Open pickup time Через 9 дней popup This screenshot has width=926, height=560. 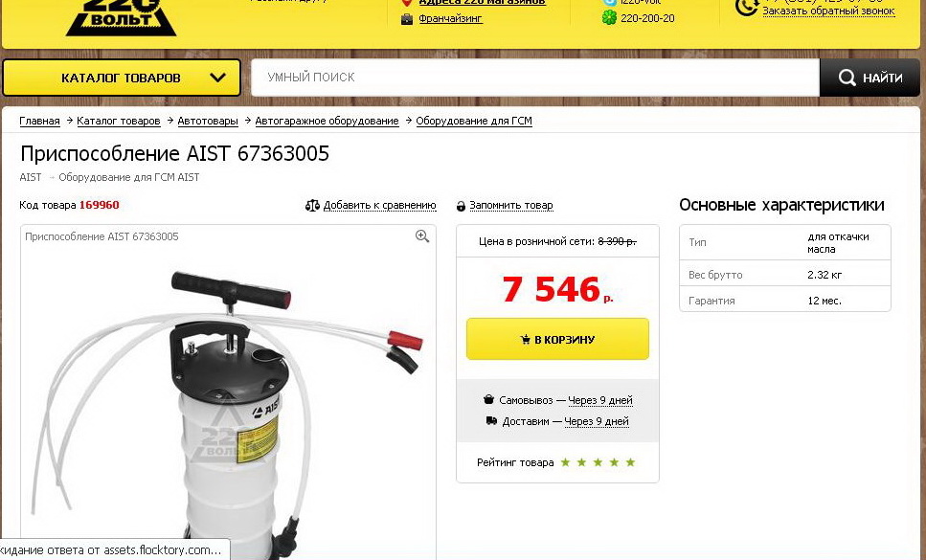click(600, 400)
